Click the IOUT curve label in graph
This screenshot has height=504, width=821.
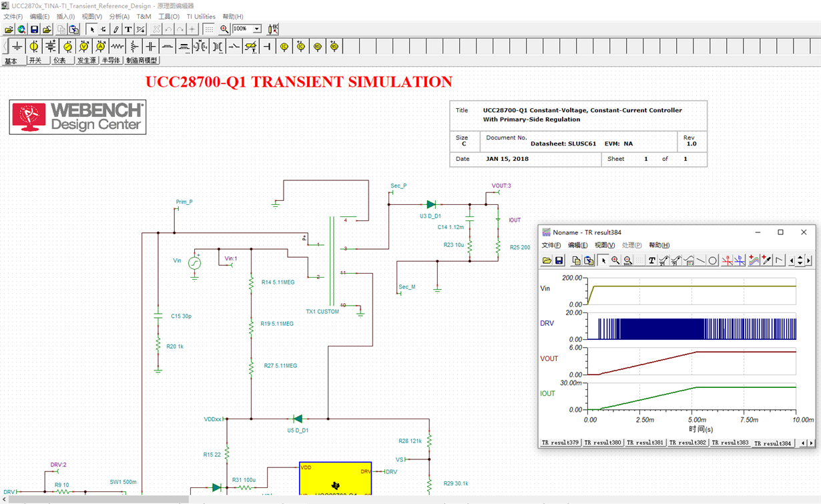point(548,393)
